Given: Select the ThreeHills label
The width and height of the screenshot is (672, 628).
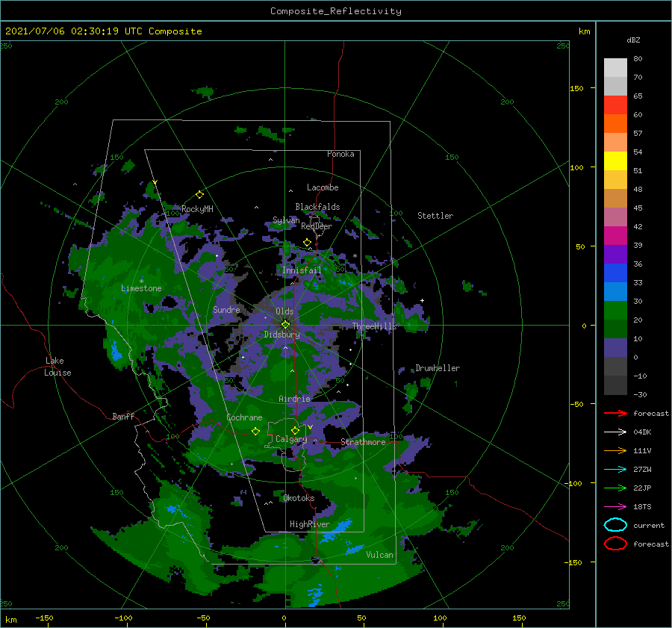Looking at the screenshot, I should pyautogui.click(x=375, y=326).
